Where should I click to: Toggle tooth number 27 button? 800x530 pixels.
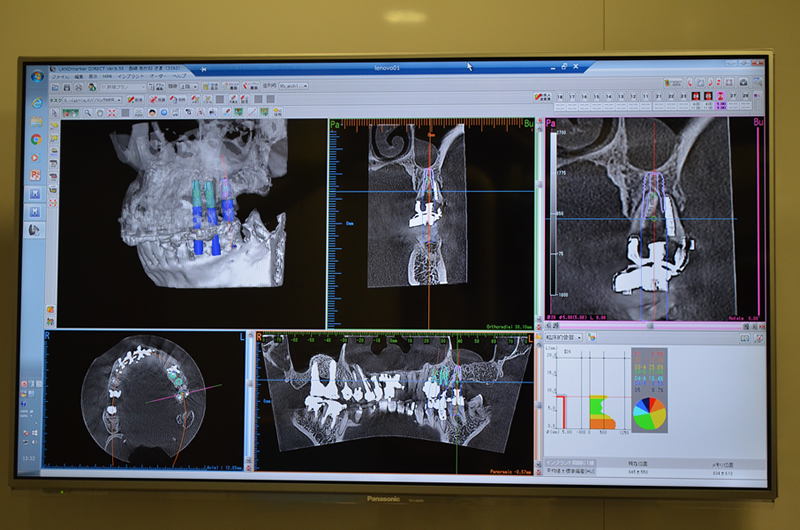coord(733,96)
